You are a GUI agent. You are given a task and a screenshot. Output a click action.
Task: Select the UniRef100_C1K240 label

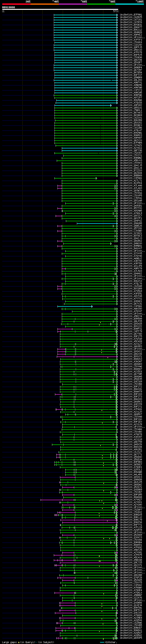(x=131, y=45)
